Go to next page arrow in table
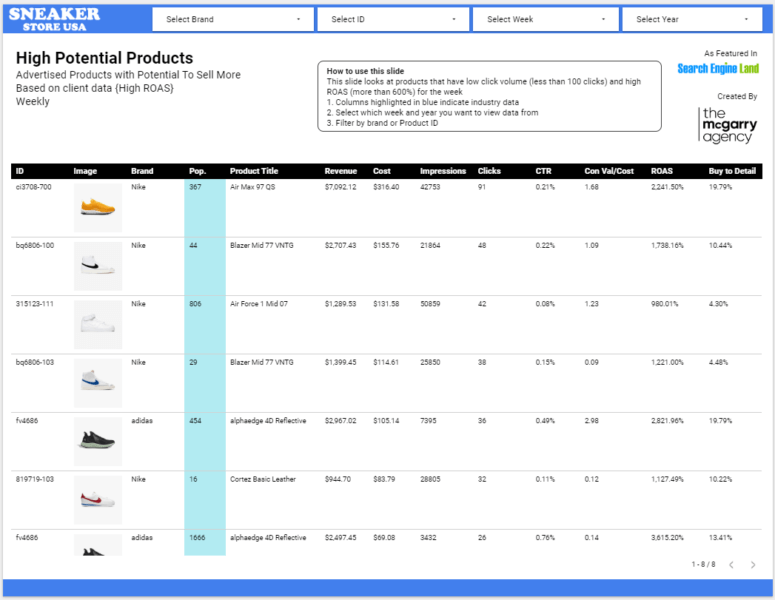Viewport: 775px width, 600px height. click(755, 565)
